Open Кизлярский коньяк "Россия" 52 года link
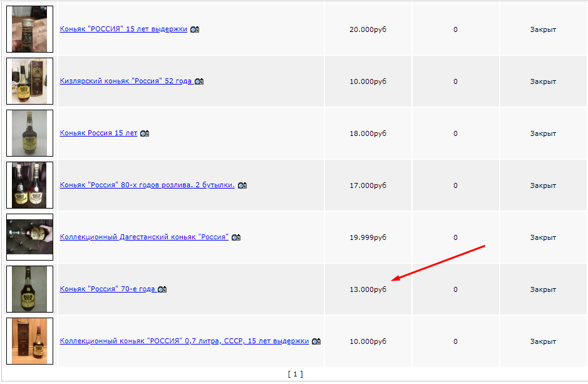The height and width of the screenshot is (384, 588). pyautogui.click(x=126, y=81)
